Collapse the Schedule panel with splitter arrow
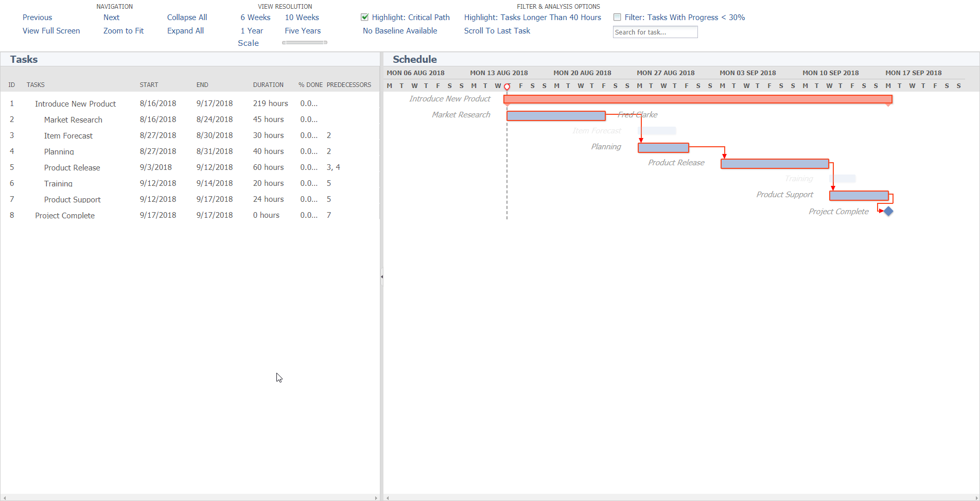980x501 pixels. pyautogui.click(x=381, y=277)
